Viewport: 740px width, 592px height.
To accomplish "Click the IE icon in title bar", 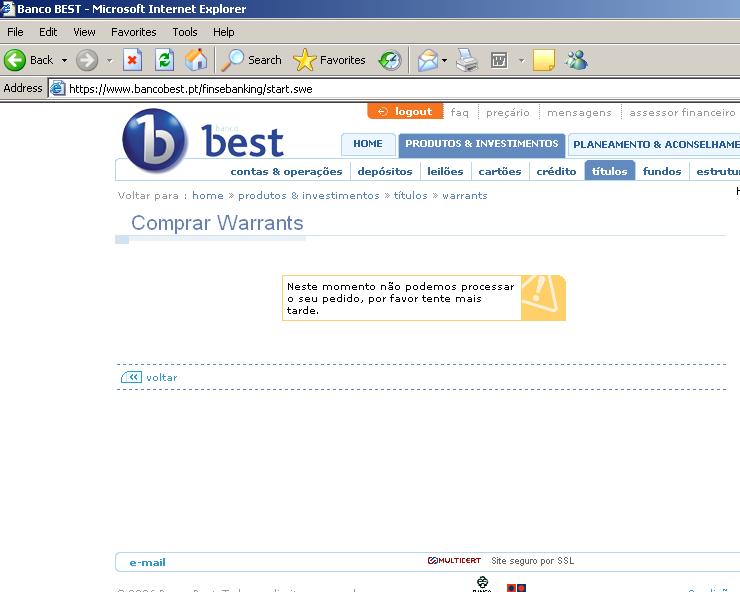I will point(7,8).
